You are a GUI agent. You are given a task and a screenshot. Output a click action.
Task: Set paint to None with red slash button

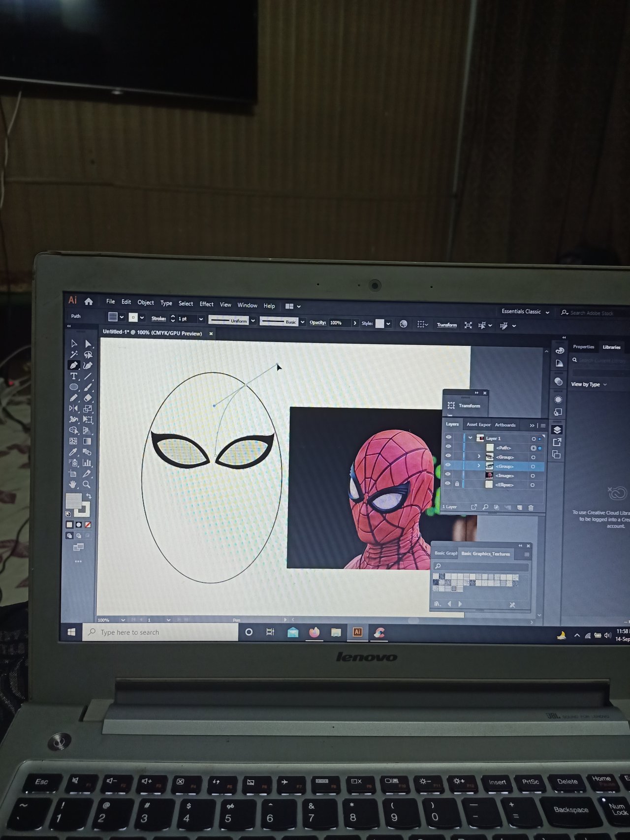pyautogui.click(x=88, y=525)
